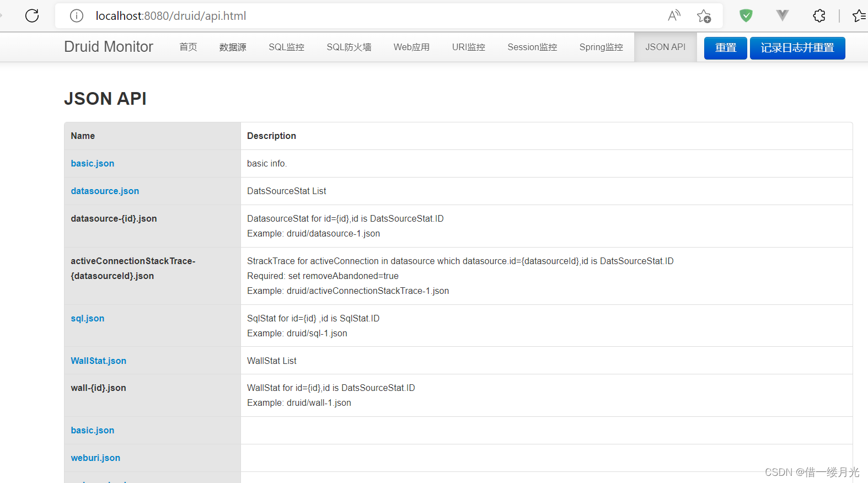868x483 pixels.
Task: Click 'Required: set removeAbandoned=true' text
Action: pos(323,276)
